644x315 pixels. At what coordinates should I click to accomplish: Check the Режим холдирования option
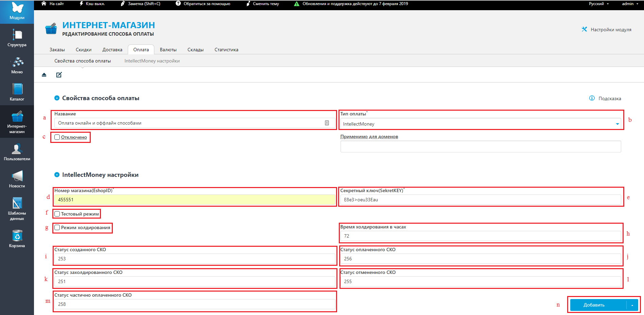tap(57, 227)
